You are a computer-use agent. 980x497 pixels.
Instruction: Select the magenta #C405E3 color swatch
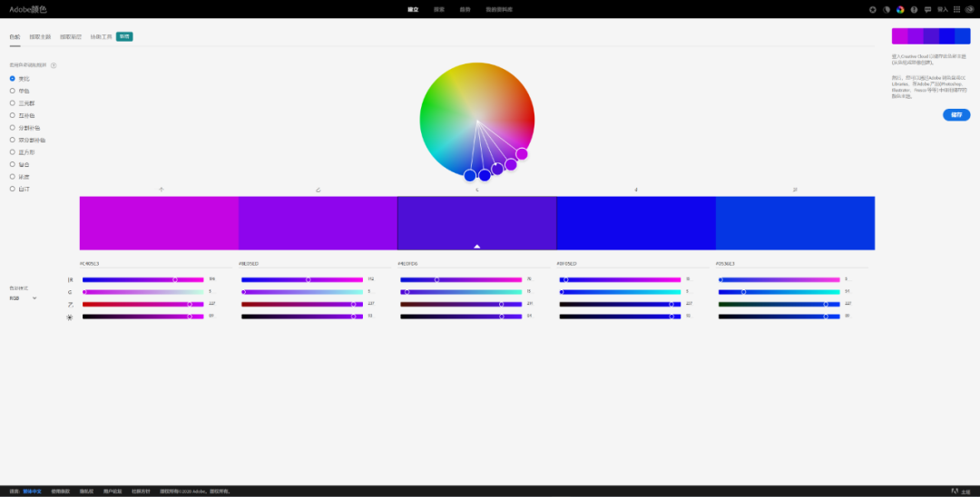(x=159, y=223)
